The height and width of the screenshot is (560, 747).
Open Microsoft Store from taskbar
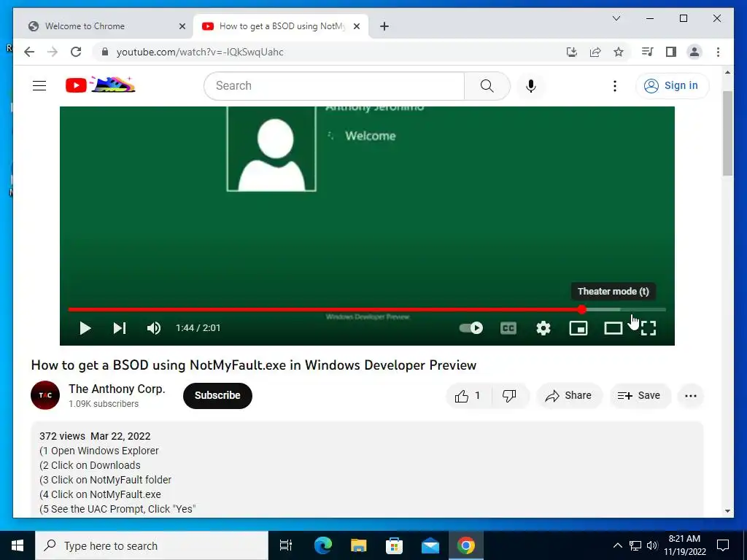[394, 545]
